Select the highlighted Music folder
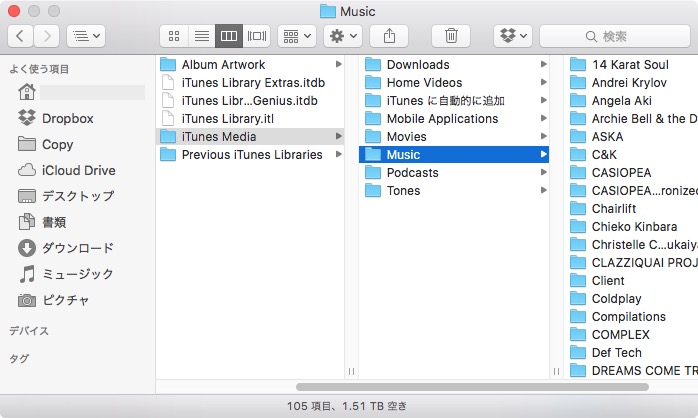The image size is (698, 418). tap(454, 154)
